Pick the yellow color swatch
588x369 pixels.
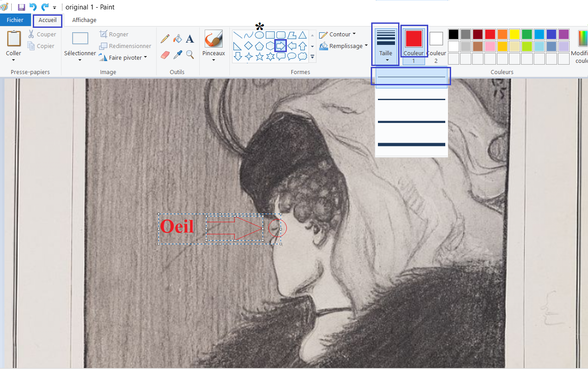515,35
